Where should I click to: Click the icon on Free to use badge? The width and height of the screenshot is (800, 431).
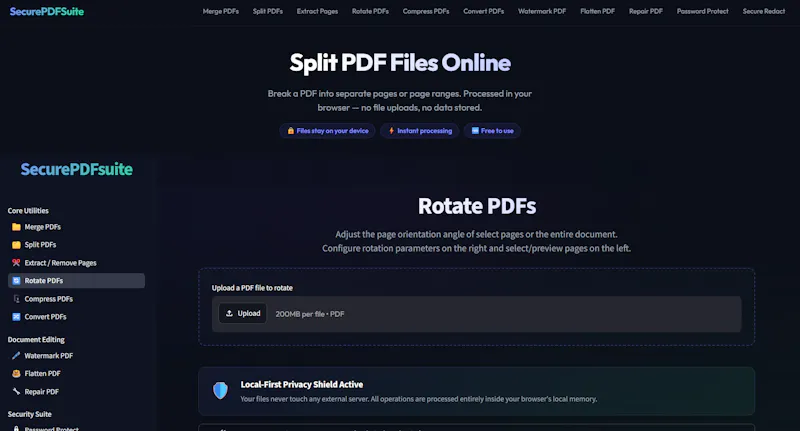pyautogui.click(x=475, y=131)
